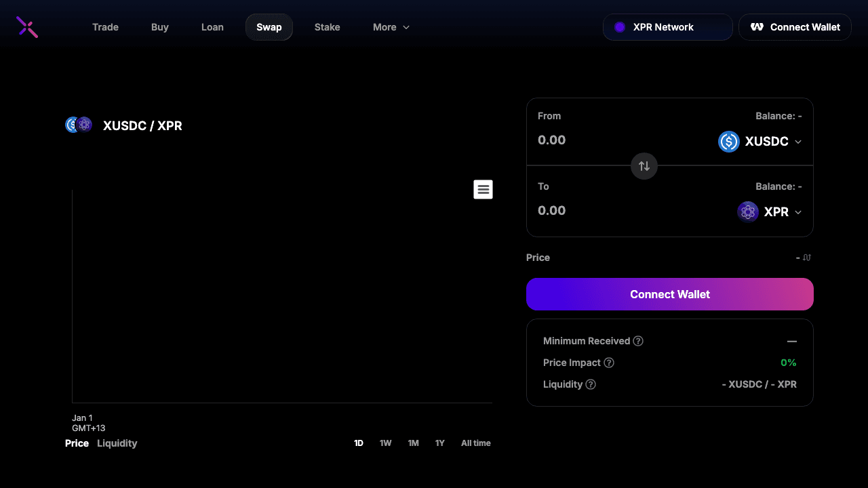Viewport: 868px width, 488px height.
Task: Click the exchange logo in the top left
Action: click(26, 27)
